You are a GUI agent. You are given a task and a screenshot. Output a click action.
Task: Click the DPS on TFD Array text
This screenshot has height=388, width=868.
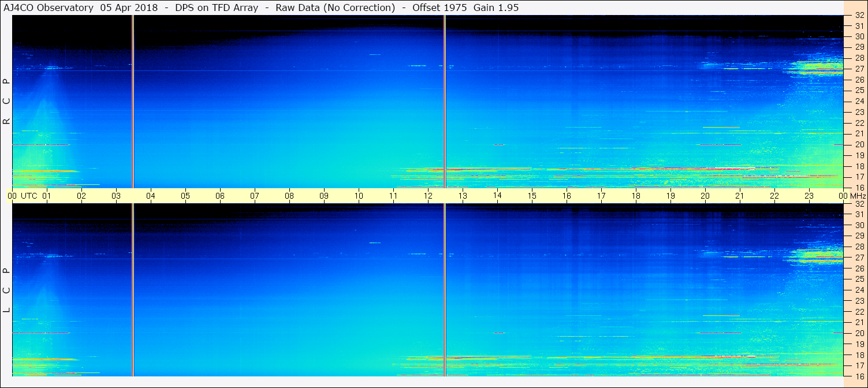click(x=217, y=8)
